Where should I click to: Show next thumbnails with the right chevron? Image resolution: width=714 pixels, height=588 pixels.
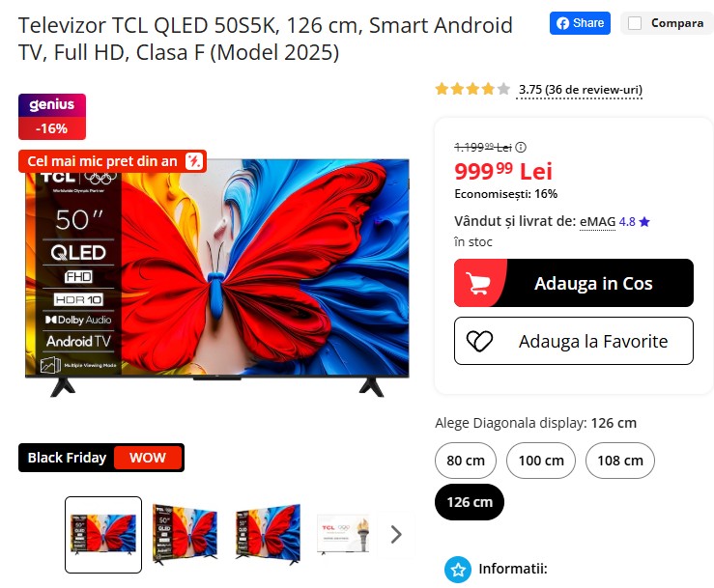[x=396, y=534]
